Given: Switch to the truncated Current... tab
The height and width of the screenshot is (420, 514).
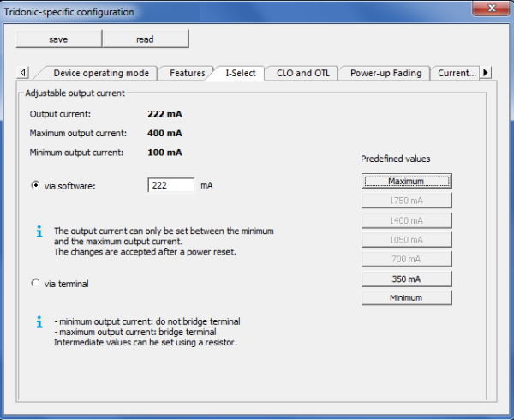Looking at the screenshot, I should [x=457, y=73].
